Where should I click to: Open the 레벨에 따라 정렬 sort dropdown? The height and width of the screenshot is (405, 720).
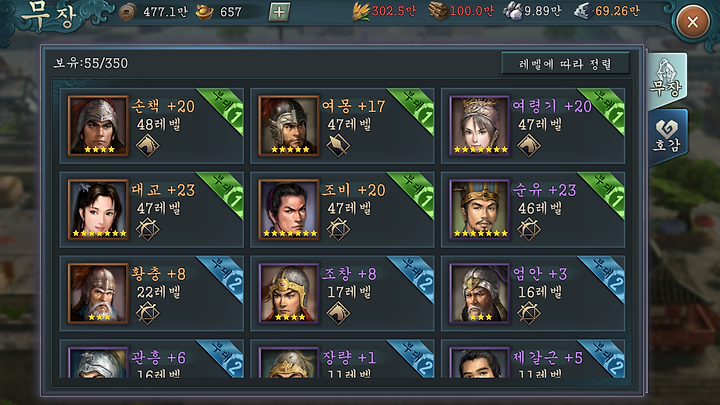point(565,63)
